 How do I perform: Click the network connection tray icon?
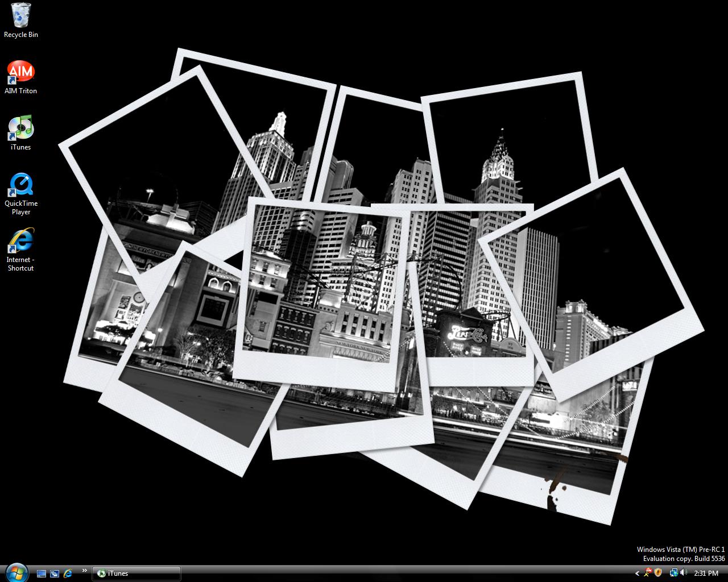(x=673, y=573)
